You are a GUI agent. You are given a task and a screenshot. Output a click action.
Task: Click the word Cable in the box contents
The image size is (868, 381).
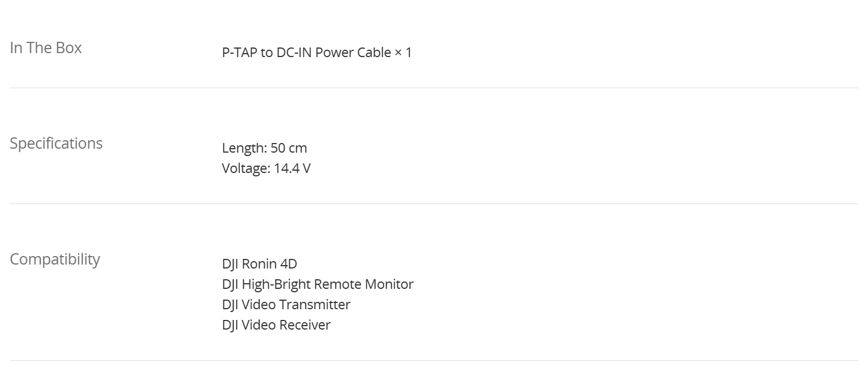[374, 53]
